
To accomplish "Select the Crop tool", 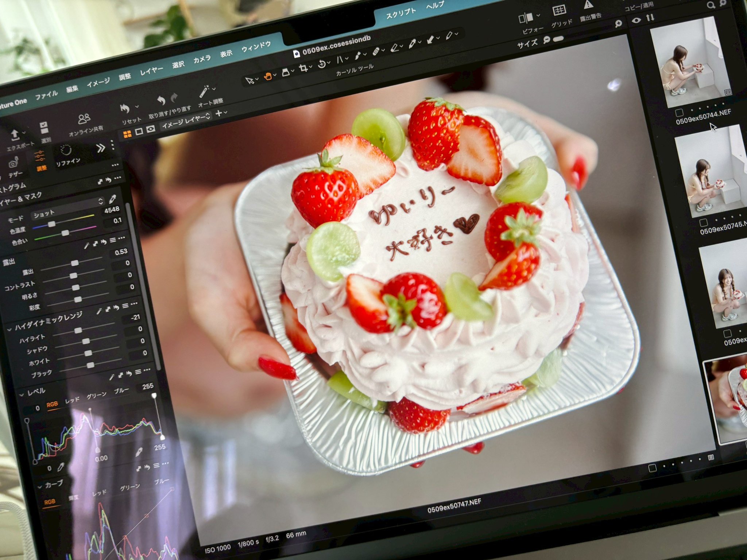I will click(x=303, y=68).
